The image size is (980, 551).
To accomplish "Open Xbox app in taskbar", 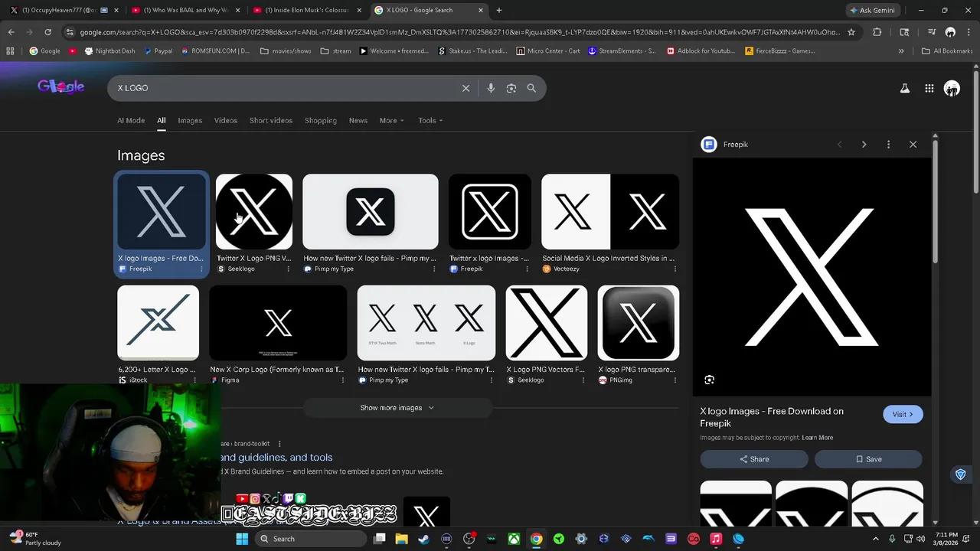I will [x=514, y=539].
